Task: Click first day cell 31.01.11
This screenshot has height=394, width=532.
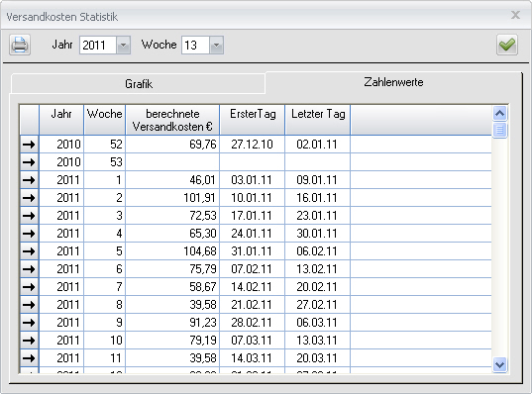Action: (x=252, y=251)
